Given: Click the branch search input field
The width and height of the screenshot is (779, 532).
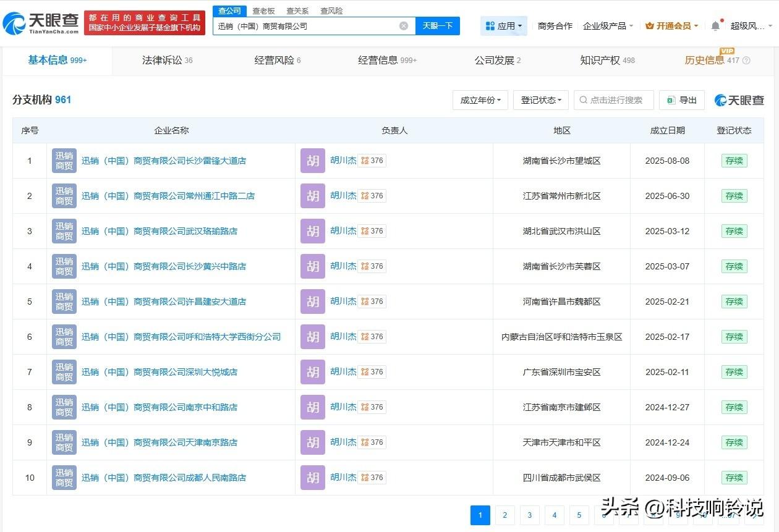Looking at the screenshot, I should tap(615, 100).
